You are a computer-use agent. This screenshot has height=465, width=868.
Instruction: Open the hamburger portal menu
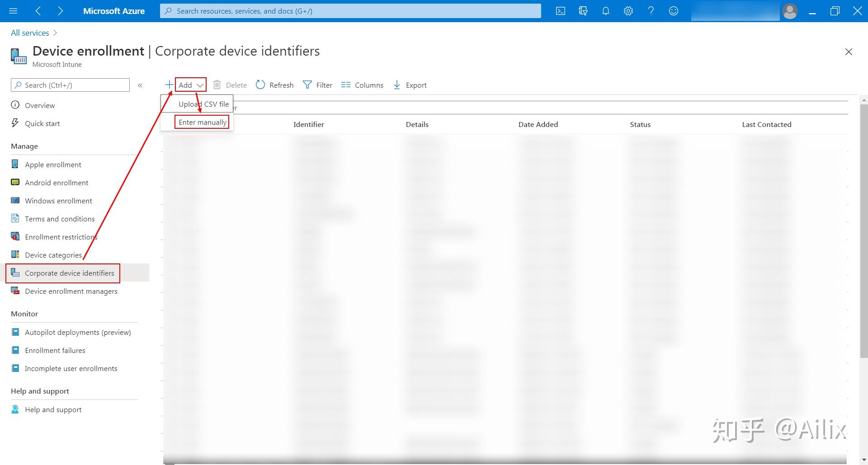pos(13,11)
